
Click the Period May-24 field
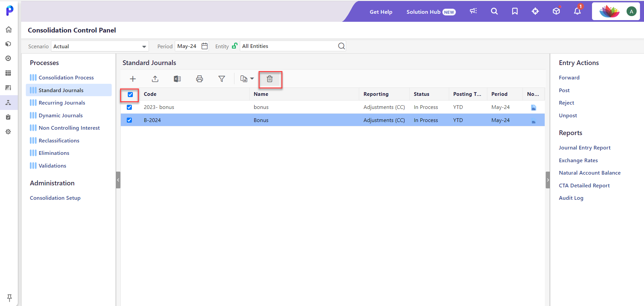tap(192, 46)
